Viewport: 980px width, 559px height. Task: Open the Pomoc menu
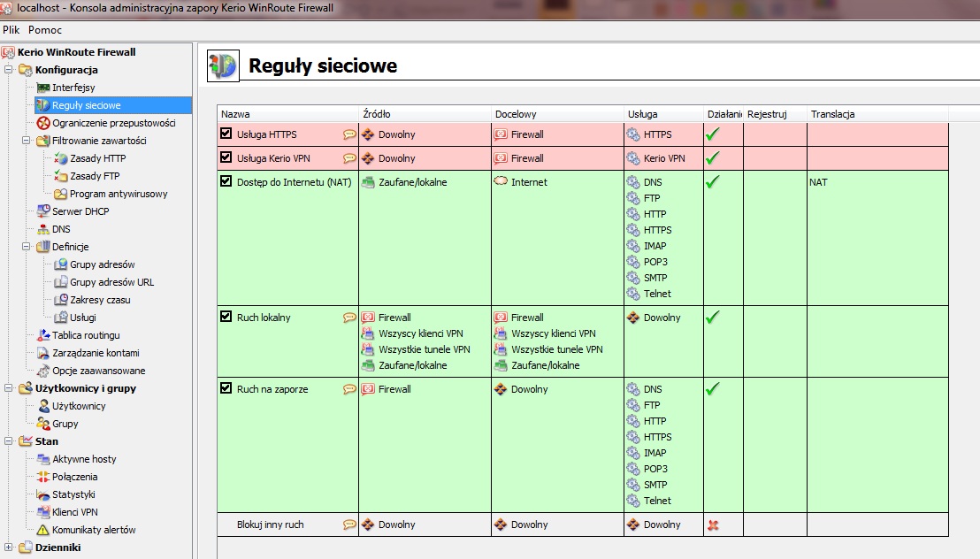[x=45, y=29]
